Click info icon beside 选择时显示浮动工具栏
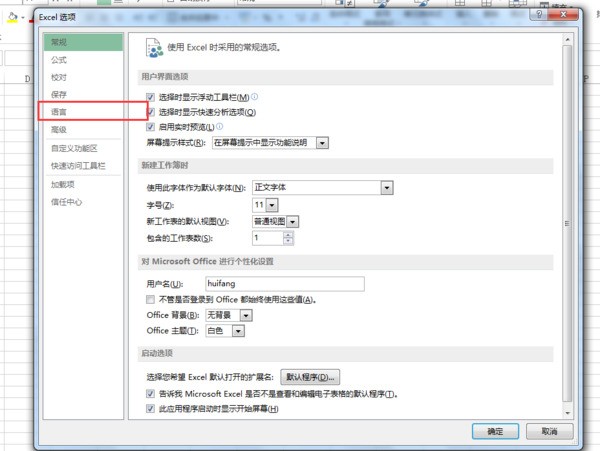Image resolution: width=600 pixels, height=451 pixels. coord(255,97)
